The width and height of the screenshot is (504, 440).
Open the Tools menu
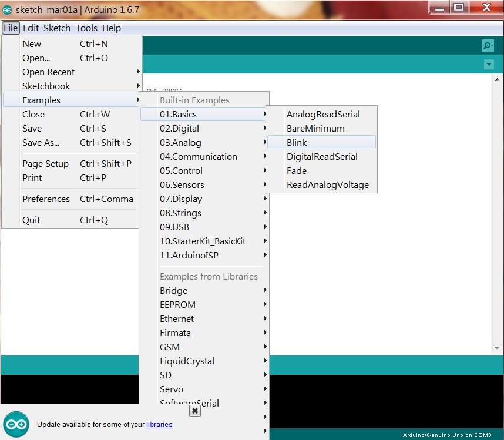[x=86, y=28]
